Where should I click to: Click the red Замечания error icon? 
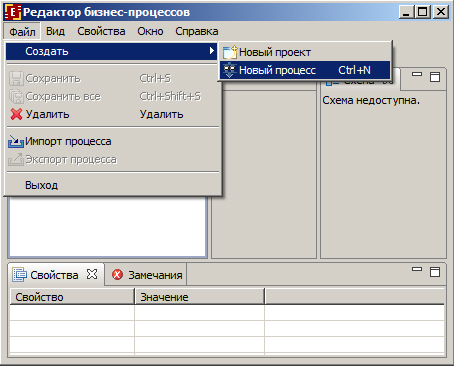[x=117, y=275]
